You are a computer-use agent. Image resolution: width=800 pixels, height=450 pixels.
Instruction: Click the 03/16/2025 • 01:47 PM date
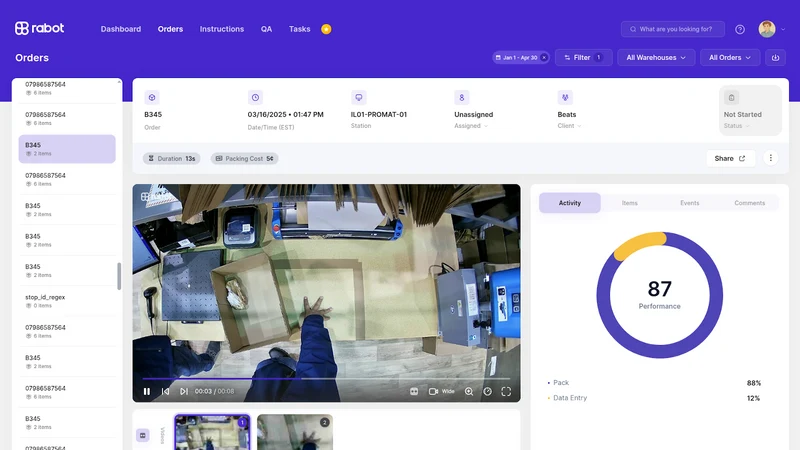pyautogui.click(x=285, y=114)
